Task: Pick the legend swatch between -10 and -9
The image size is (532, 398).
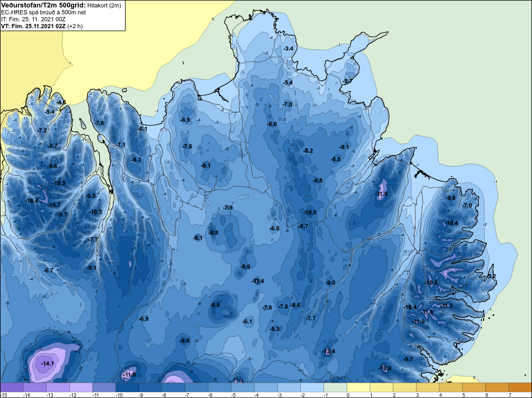Action: 127,387
